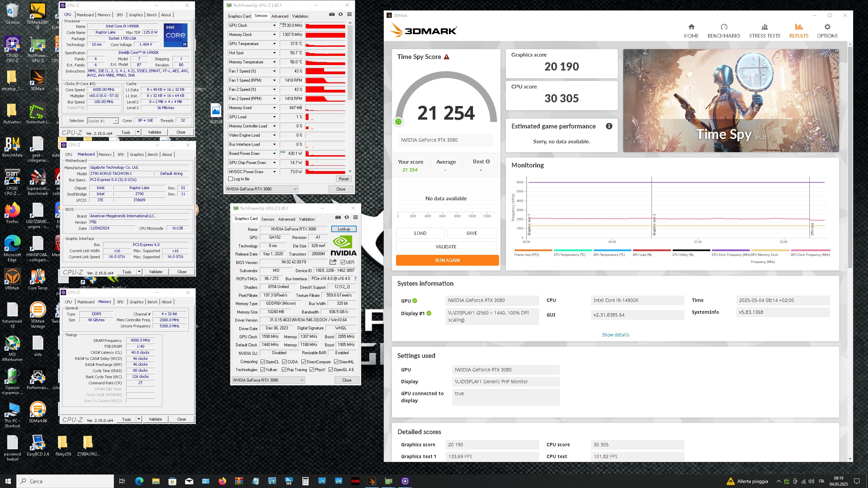Open Validation tab in GPU-Z Graphics Card window
This screenshot has width=868, height=488.
coord(307,219)
